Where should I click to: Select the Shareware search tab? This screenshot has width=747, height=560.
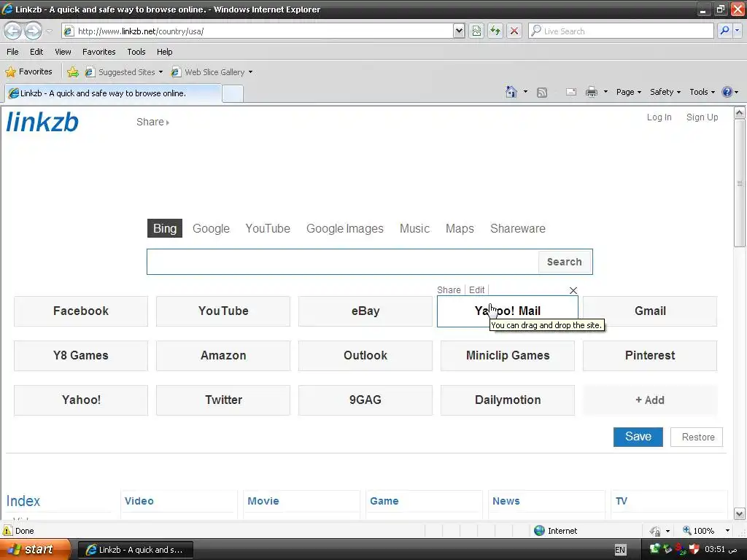[x=518, y=228]
